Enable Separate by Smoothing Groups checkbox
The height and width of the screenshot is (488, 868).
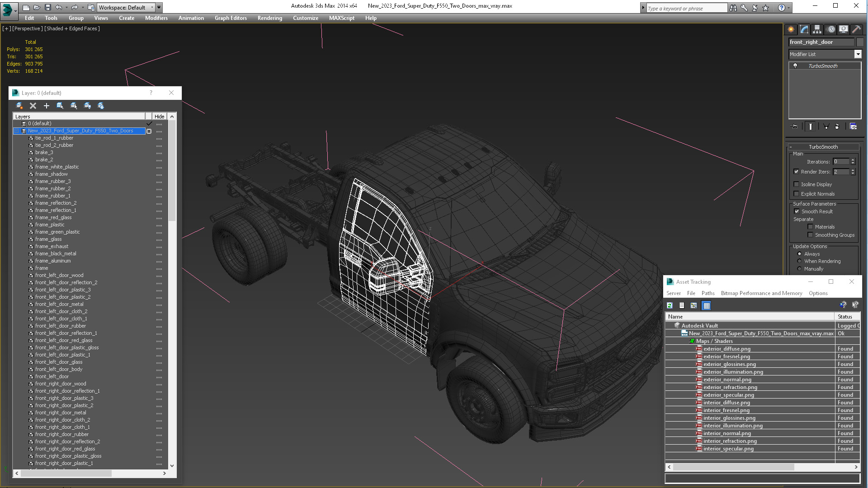(x=811, y=235)
